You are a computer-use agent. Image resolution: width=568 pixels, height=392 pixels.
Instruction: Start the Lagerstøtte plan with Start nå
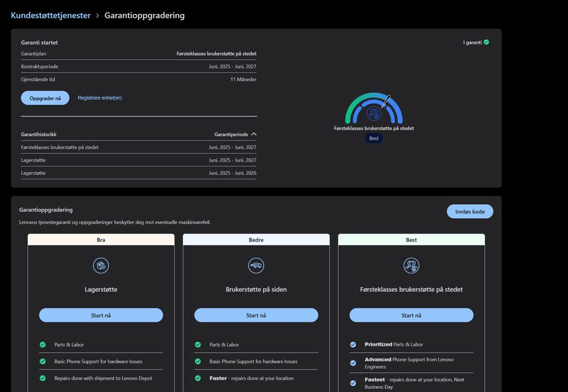(101, 315)
